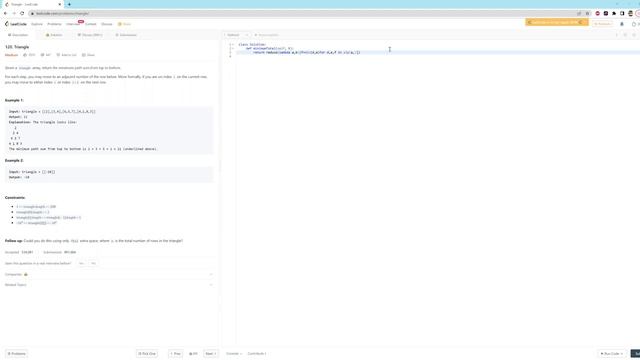Open a new browser tab with plus button
The image size is (640, 360).
(x=69, y=4)
